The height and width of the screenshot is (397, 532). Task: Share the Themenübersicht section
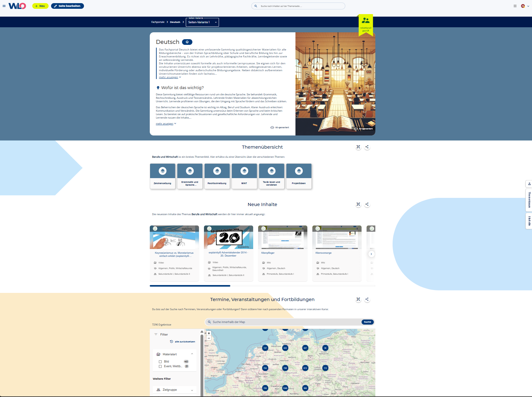point(367,147)
